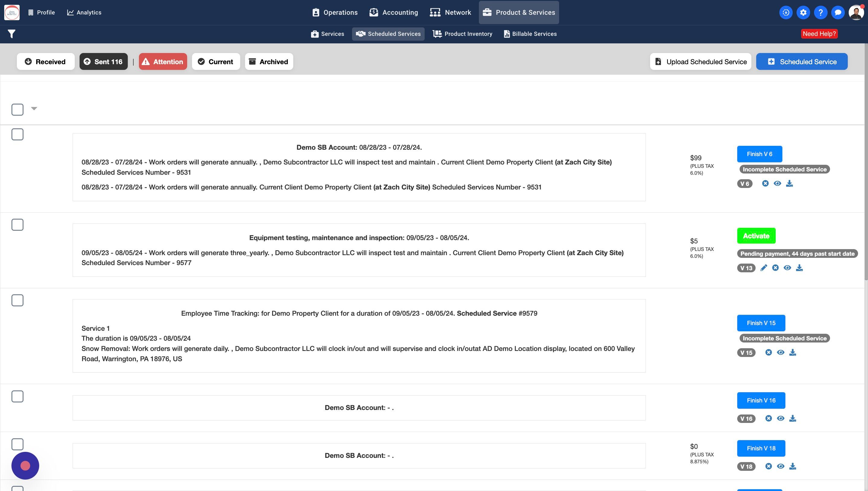The height and width of the screenshot is (491, 868).
Task: Click download icon in V 6 row
Action: (x=789, y=183)
